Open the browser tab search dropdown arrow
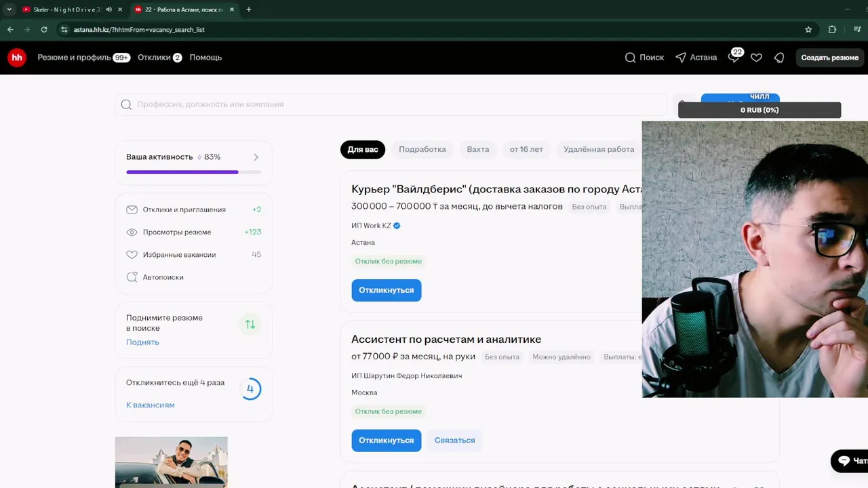This screenshot has width=868, height=488. tap(9, 9)
